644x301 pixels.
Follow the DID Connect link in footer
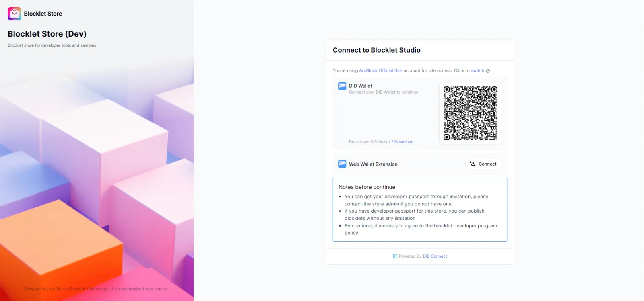click(435, 256)
